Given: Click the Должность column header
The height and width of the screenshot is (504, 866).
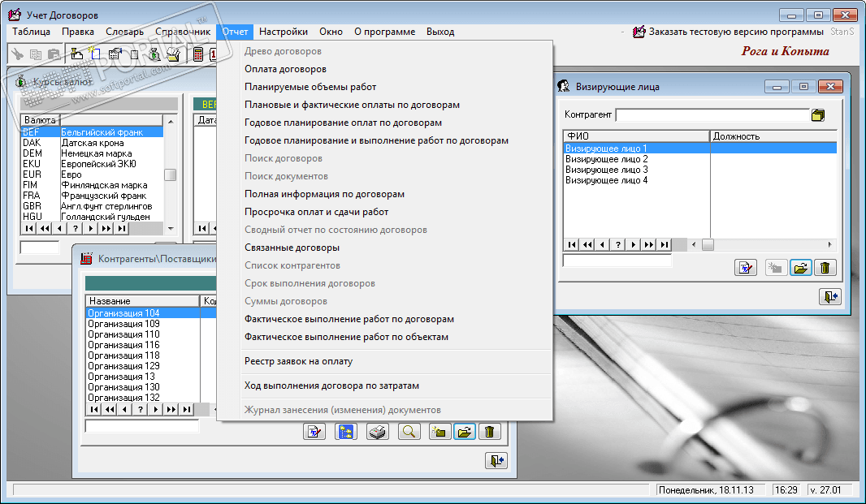Looking at the screenshot, I should tap(773, 136).
